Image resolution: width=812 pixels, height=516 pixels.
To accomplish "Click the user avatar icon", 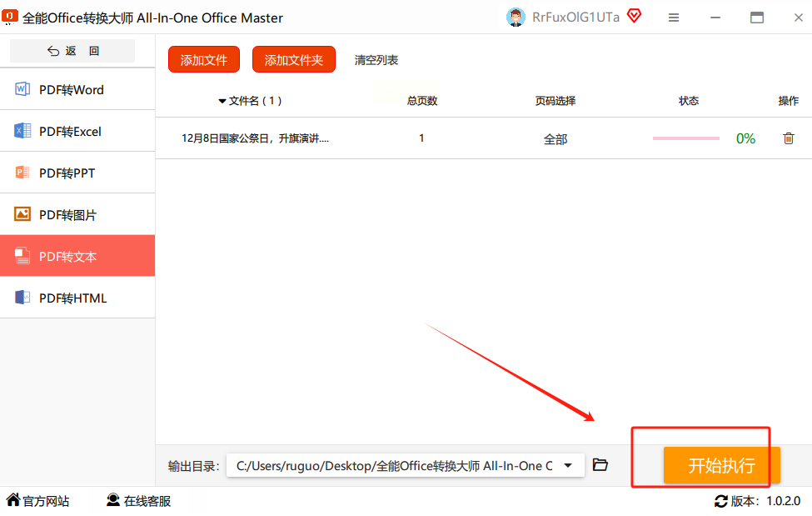I will click(x=516, y=18).
